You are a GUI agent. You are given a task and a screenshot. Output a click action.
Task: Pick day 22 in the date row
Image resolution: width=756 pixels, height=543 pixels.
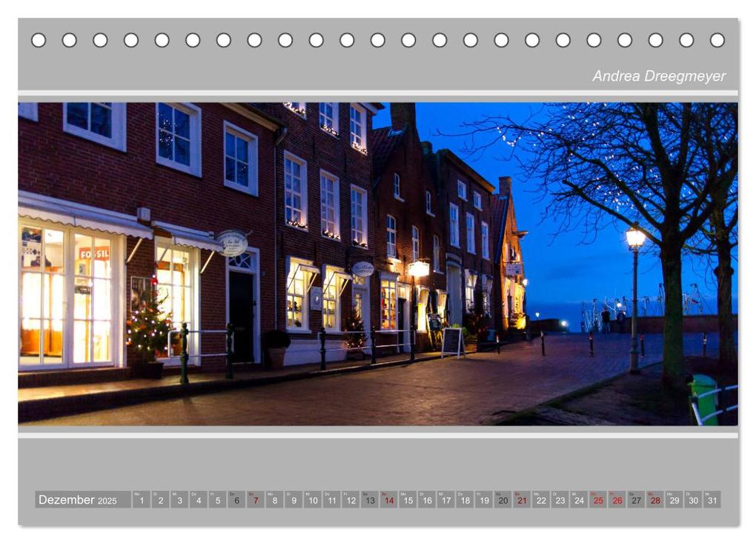click(x=542, y=499)
